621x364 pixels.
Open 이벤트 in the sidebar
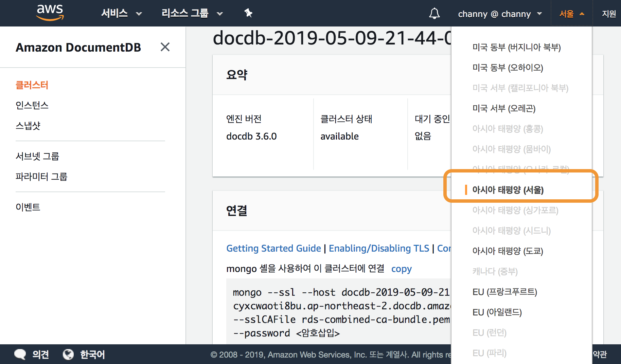click(x=28, y=207)
